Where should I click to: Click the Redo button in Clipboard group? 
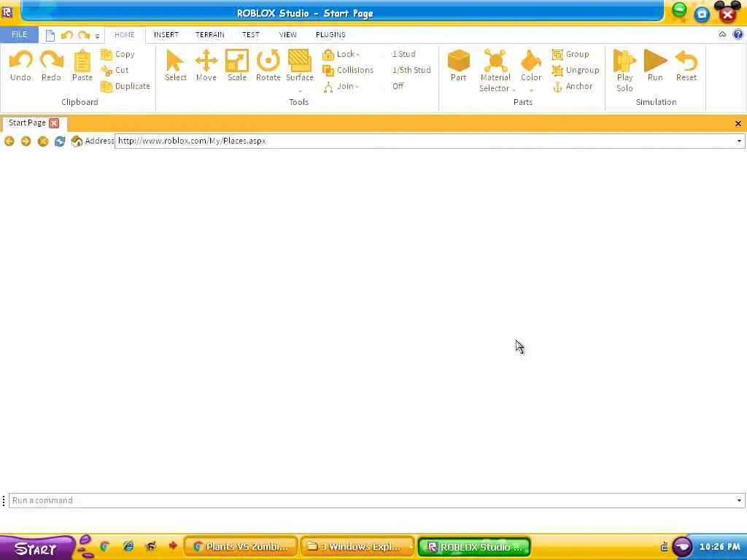pos(51,66)
